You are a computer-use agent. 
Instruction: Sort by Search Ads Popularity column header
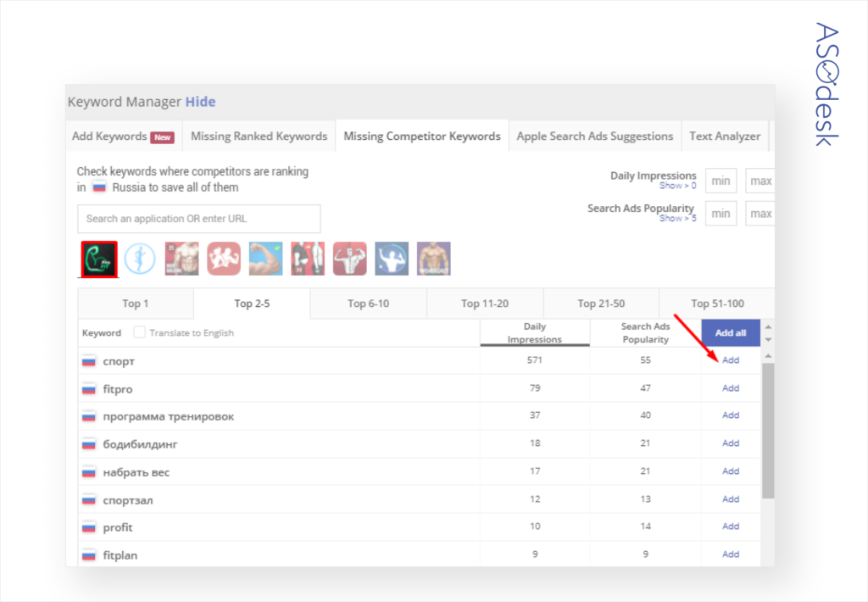645,333
